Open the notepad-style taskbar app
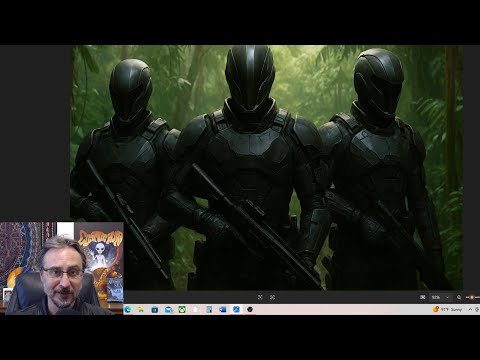This screenshot has width=480, height=360. pos(209,310)
